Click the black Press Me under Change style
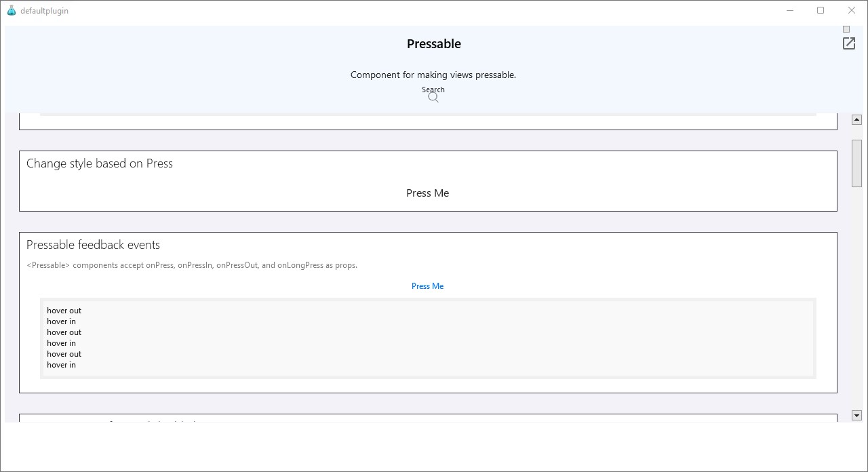The width and height of the screenshot is (868, 472). tap(427, 193)
